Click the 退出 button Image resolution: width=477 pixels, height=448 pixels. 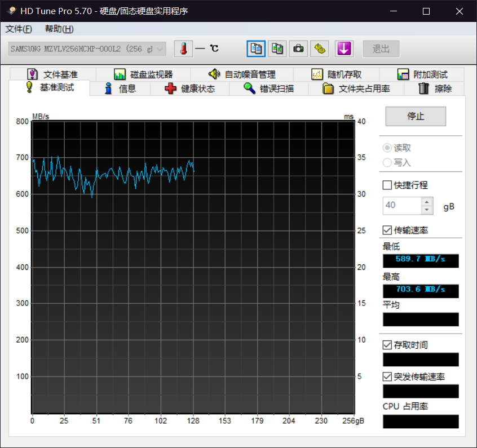tap(381, 48)
